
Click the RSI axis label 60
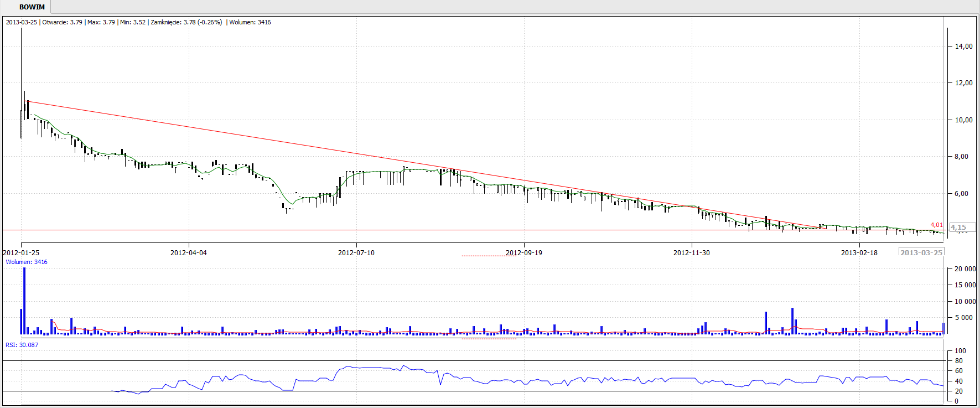(x=959, y=371)
